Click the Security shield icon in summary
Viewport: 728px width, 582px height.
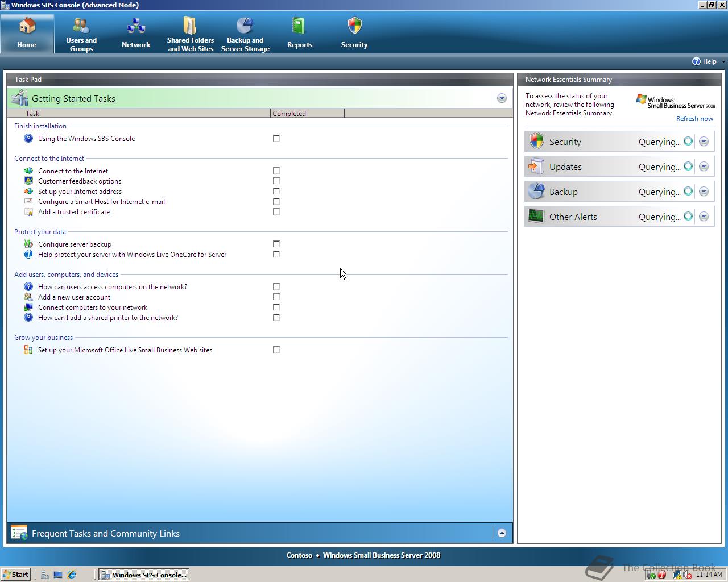tap(537, 141)
